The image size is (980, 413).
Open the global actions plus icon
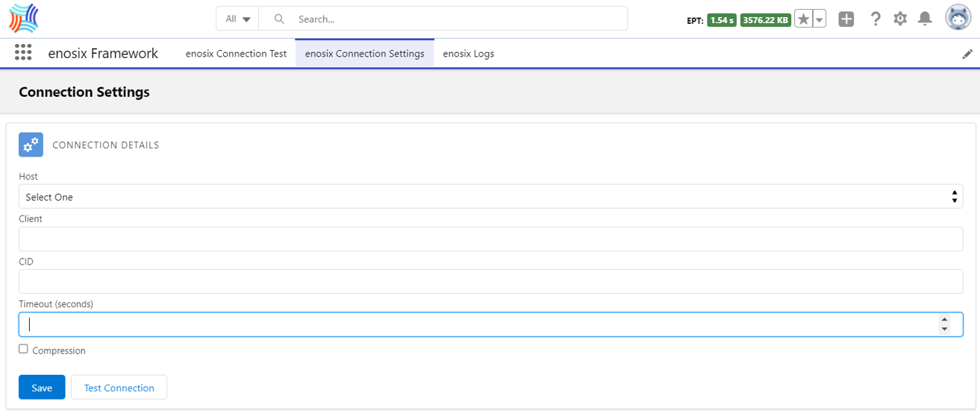click(x=846, y=19)
